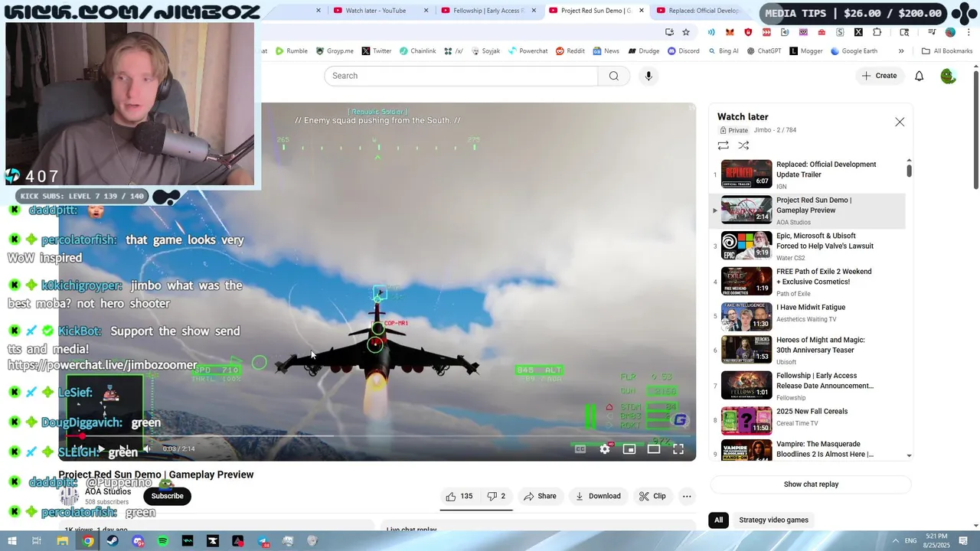Focus the YouTube search box
The height and width of the screenshot is (551, 980).
coord(461,76)
